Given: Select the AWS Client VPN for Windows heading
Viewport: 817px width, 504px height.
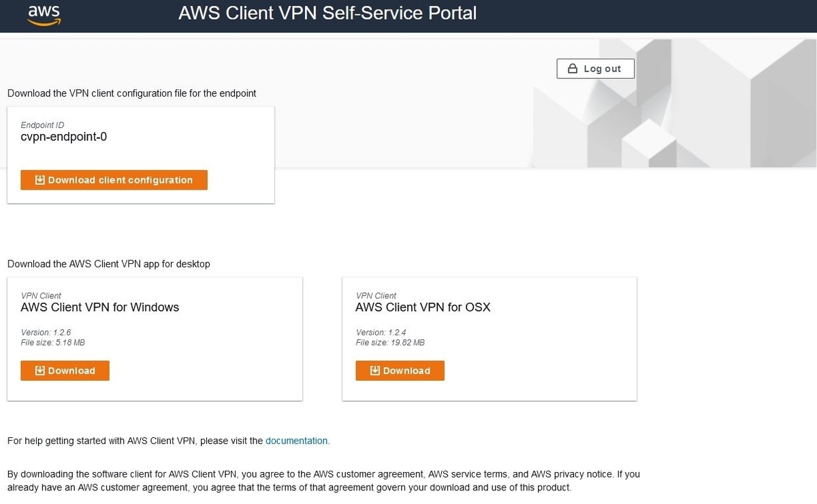Looking at the screenshot, I should tap(100, 307).
